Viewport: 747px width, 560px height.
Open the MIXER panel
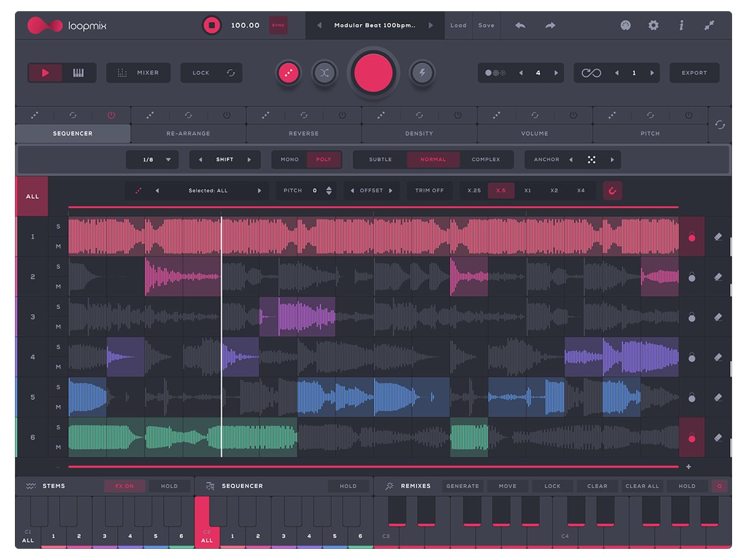coord(138,73)
